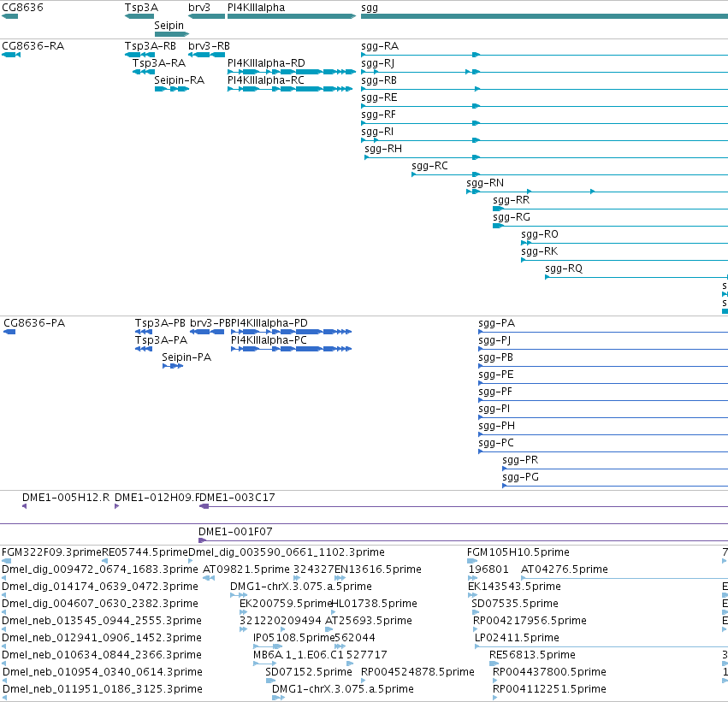This screenshot has width=728, height=702.
Task: Click the sgg-RF transcript label
Action: click(378, 115)
